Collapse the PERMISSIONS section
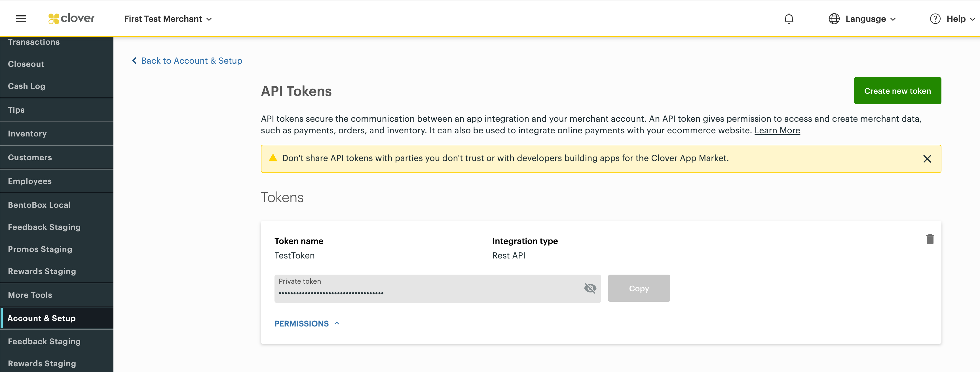This screenshot has height=372, width=980. coord(307,323)
